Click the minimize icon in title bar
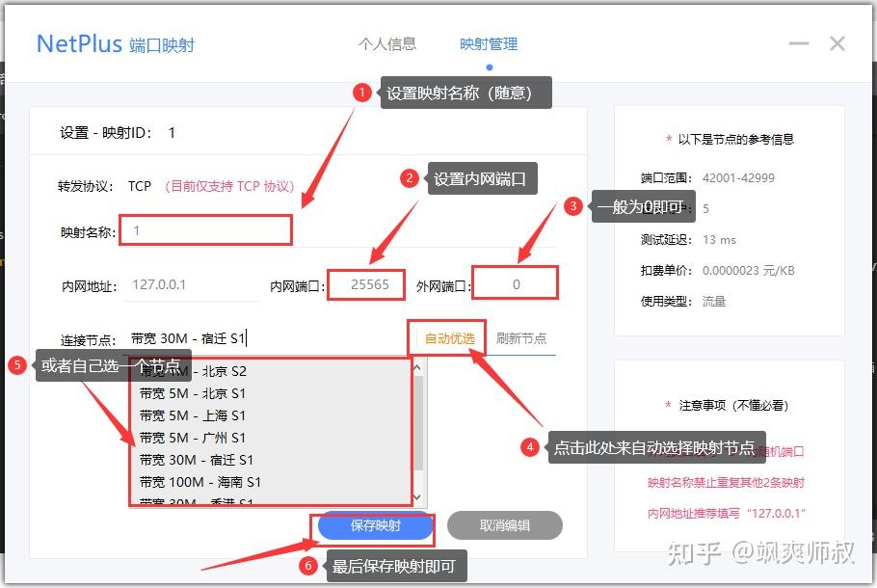 point(798,42)
